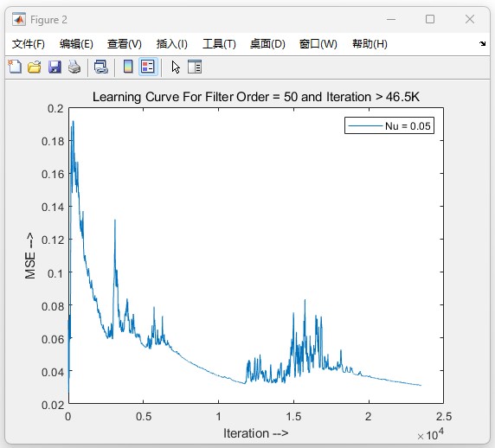The image size is (495, 448).
Task: Click the plot title text
Action: pos(255,97)
